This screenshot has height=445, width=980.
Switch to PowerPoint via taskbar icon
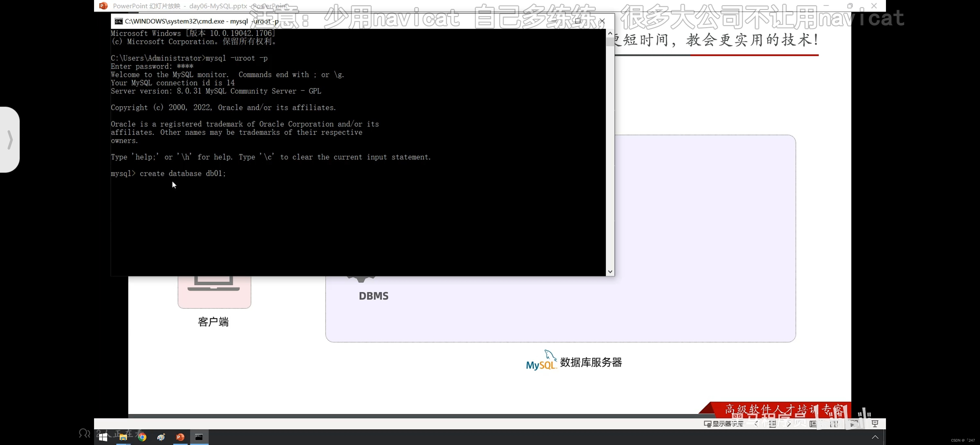[180, 437]
